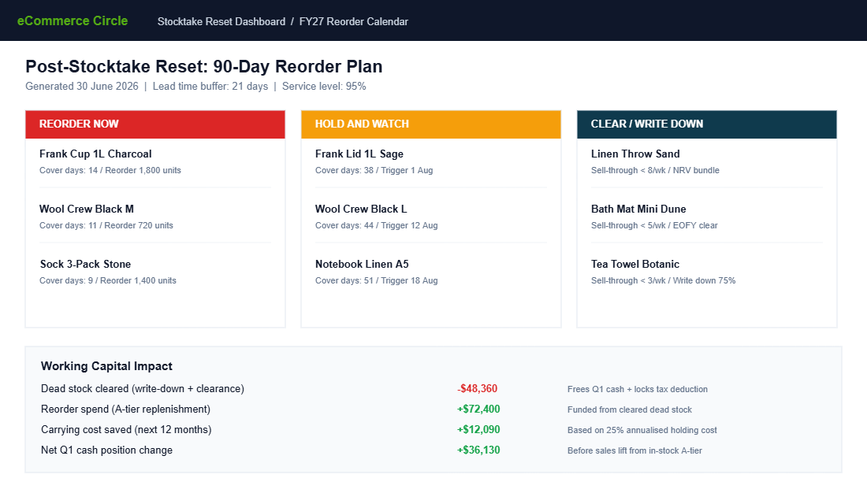Viewport: 867px width, 504px height.
Task: Click the eCommerce Circle logo
Action: [73, 21]
